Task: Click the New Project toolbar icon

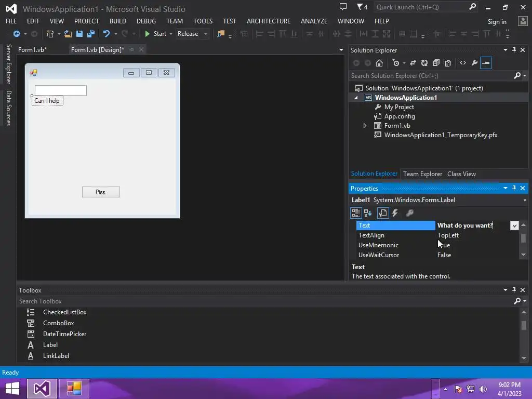Action: 50,34
